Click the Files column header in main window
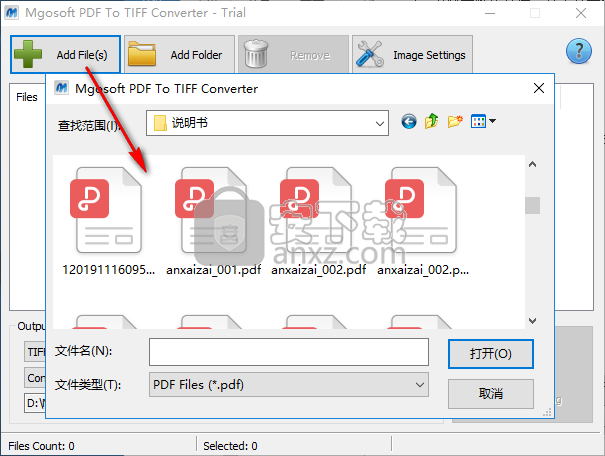The image size is (605, 456). (27, 97)
